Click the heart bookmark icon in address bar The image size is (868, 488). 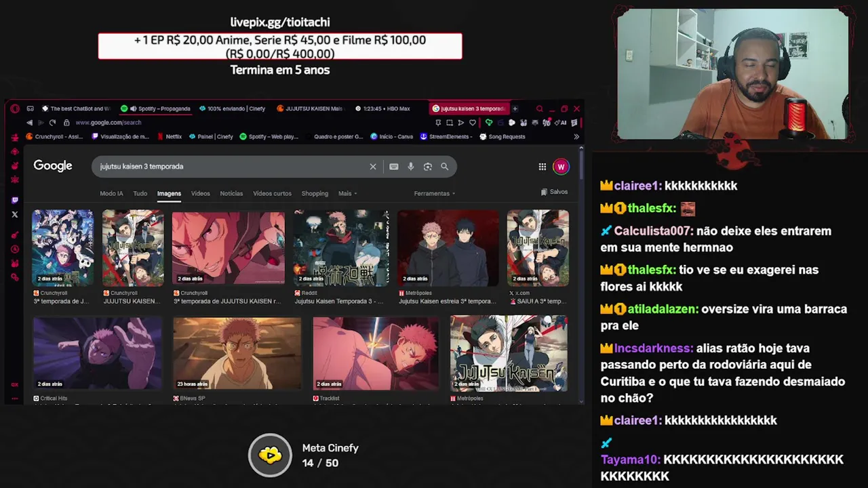click(473, 123)
